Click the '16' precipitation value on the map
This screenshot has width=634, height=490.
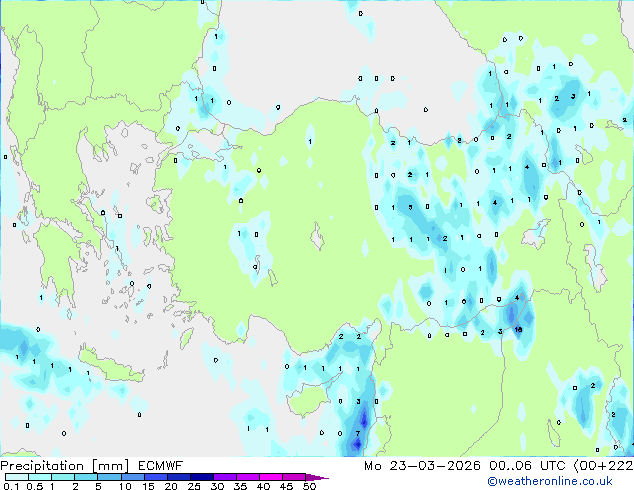pyautogui.click(x=518, y=329)
